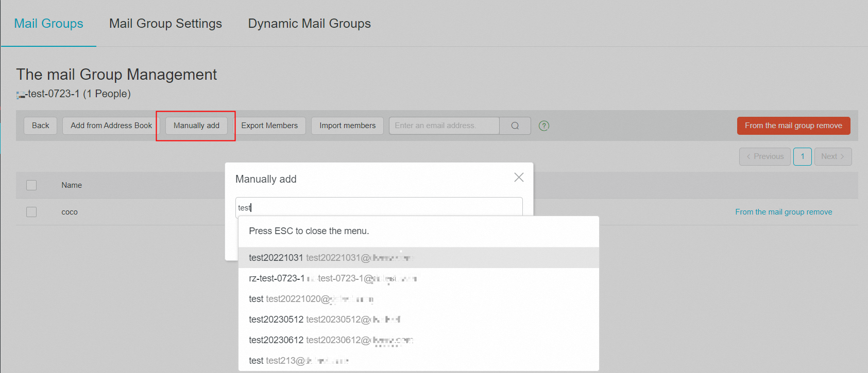The width and height of the screenshot is (868, 373).
Task: Click Import members button
Action: click(347, 126)
